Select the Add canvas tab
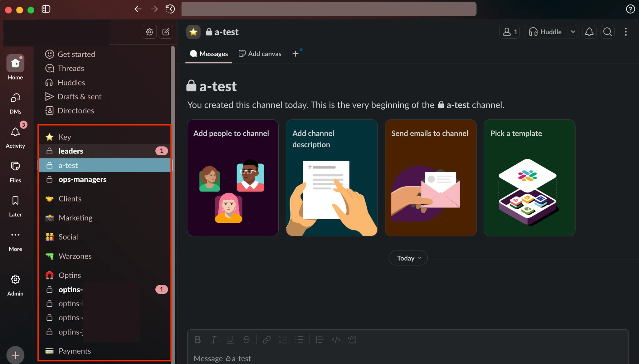This screenshot has width=639, height=364. pyautogui.click(x=260, y=54)
